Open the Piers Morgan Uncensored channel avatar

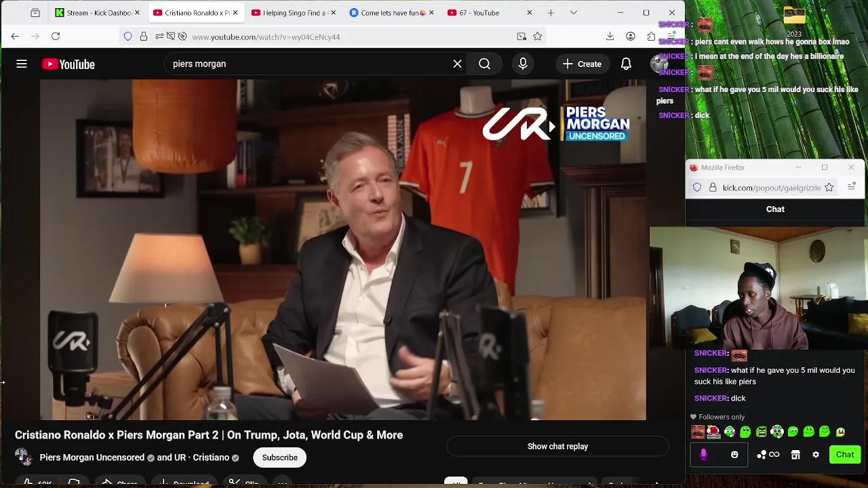pos(24,457)
